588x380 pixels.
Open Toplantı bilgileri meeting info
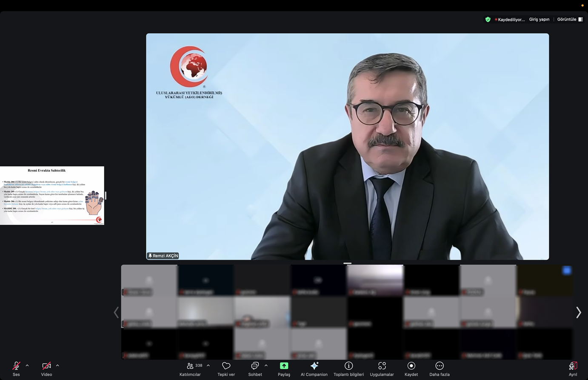[x=348, y=368]
